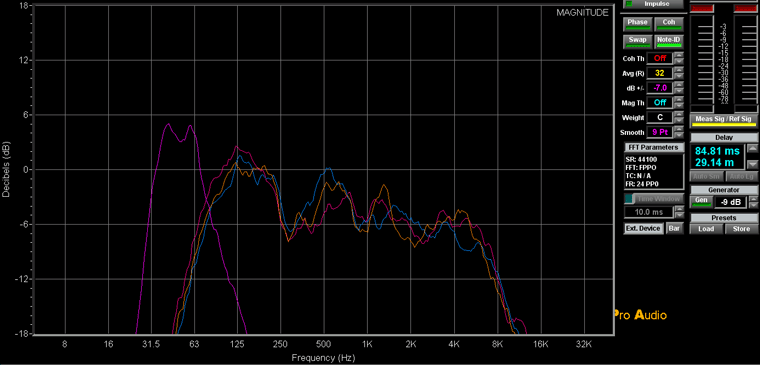The height and width of the screenshot is (365, 760).
Task: Toggle the Phase display button
Action: click(x=637, y=24)
